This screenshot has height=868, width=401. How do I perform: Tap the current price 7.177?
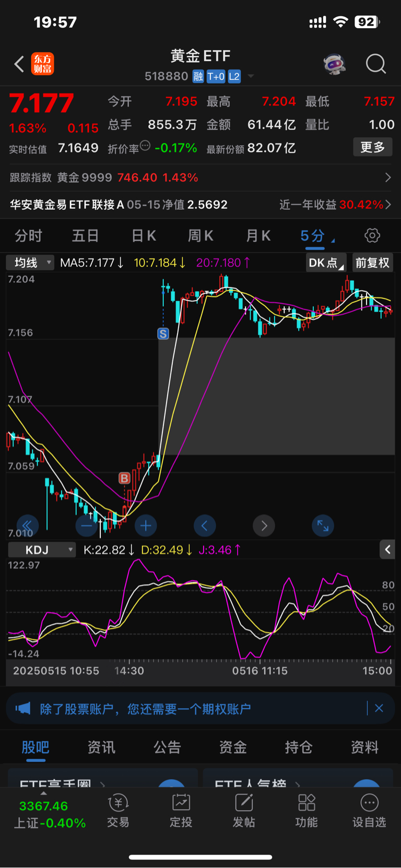click(x=42, y=103)
